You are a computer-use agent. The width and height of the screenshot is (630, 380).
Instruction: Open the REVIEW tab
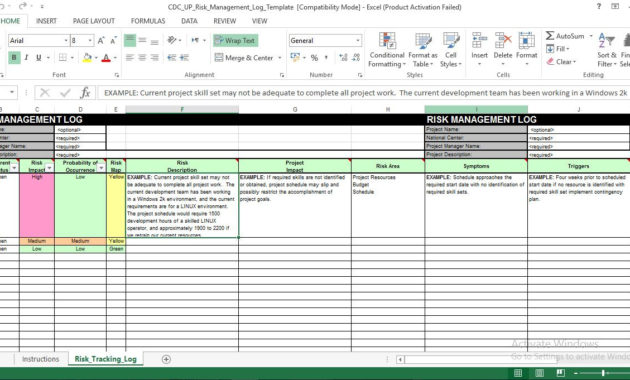[x=225, y=21]
